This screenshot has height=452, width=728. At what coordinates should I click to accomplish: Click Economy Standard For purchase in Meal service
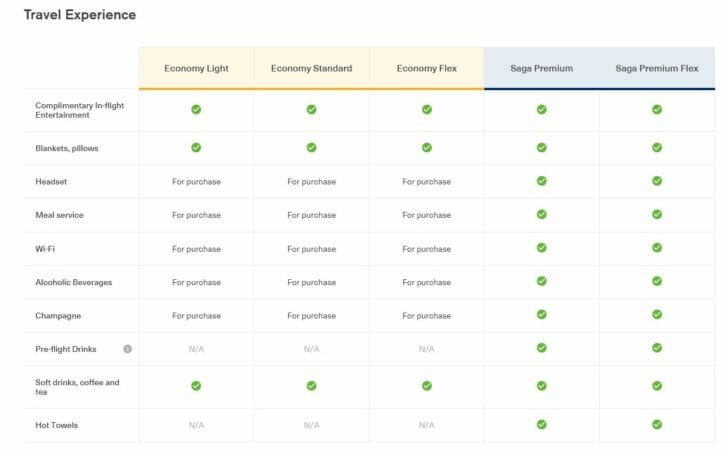[x=312, y=215]
